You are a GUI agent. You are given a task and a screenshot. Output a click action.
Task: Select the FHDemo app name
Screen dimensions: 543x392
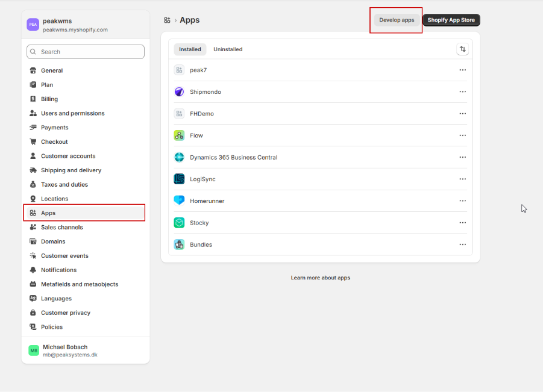click(201, 113)
